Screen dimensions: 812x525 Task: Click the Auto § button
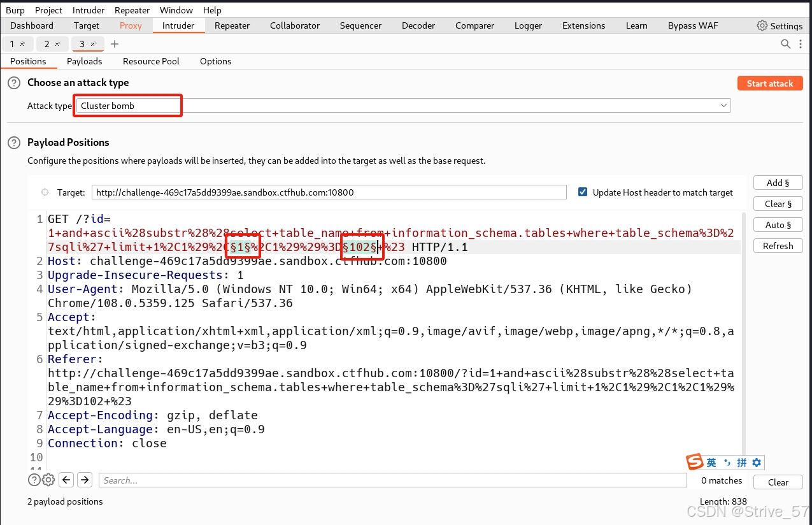point(778,225)
